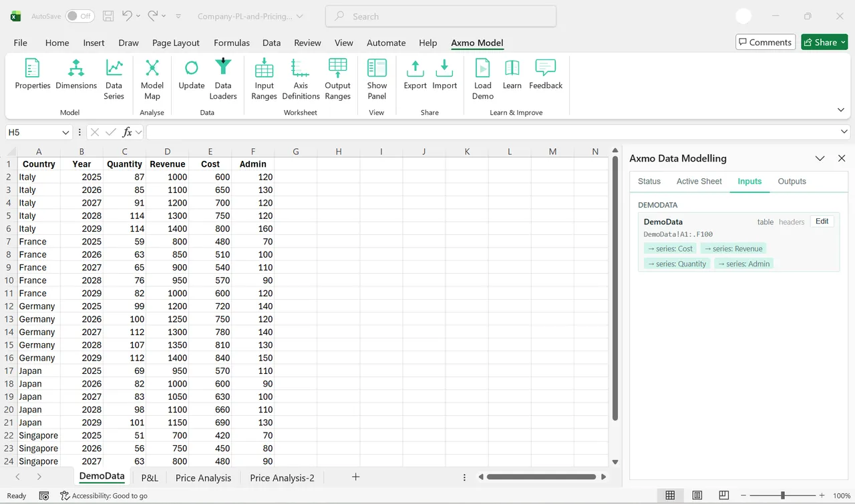Click the zoom slider handle
Viewport: 855px width, 504px height.
(782, 495)
